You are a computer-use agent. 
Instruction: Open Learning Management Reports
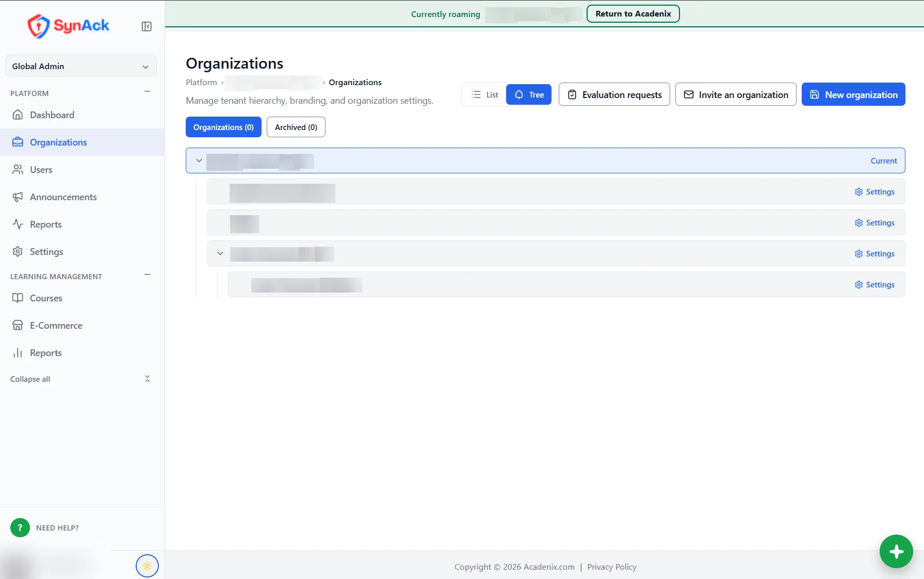pos(82,352)
